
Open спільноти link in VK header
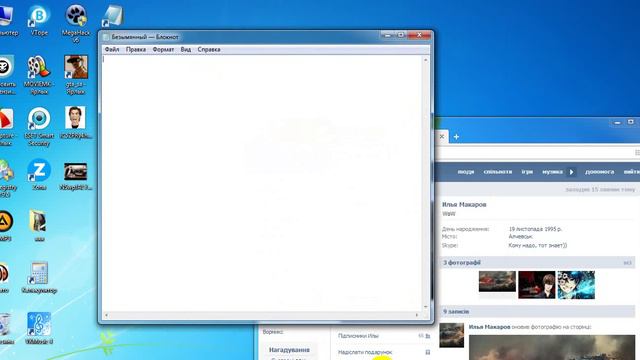tap(498, 172)
